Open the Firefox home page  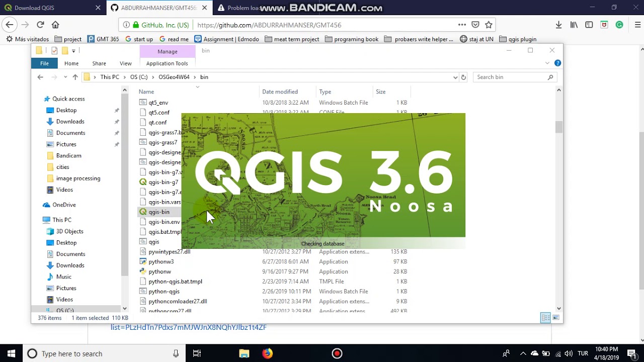tap(55, 25)
